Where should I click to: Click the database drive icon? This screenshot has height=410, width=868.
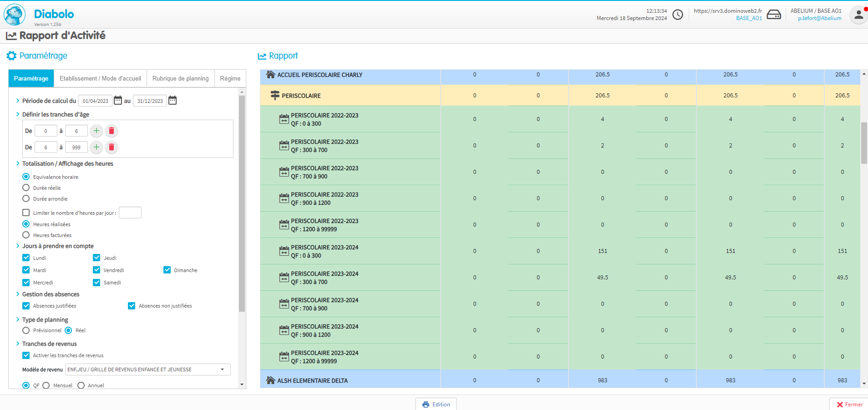click(774, 15)
